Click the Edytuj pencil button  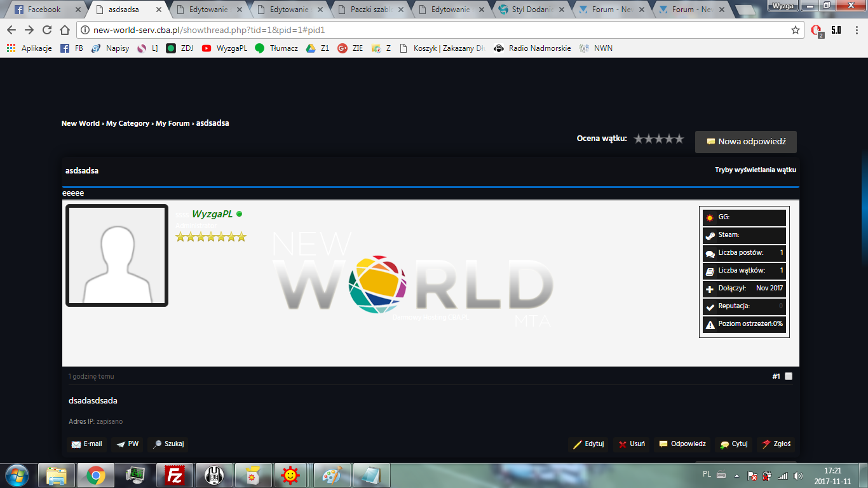pos(588,444)
